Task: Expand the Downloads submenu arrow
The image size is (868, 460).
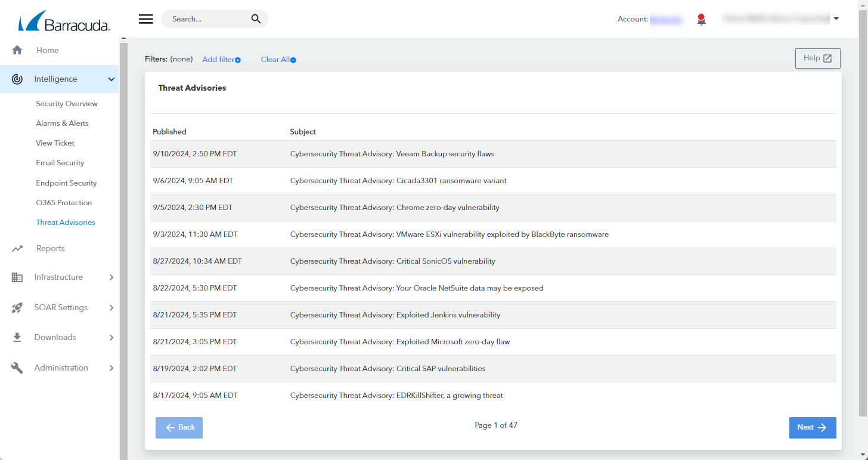Action: click(111, 337)
